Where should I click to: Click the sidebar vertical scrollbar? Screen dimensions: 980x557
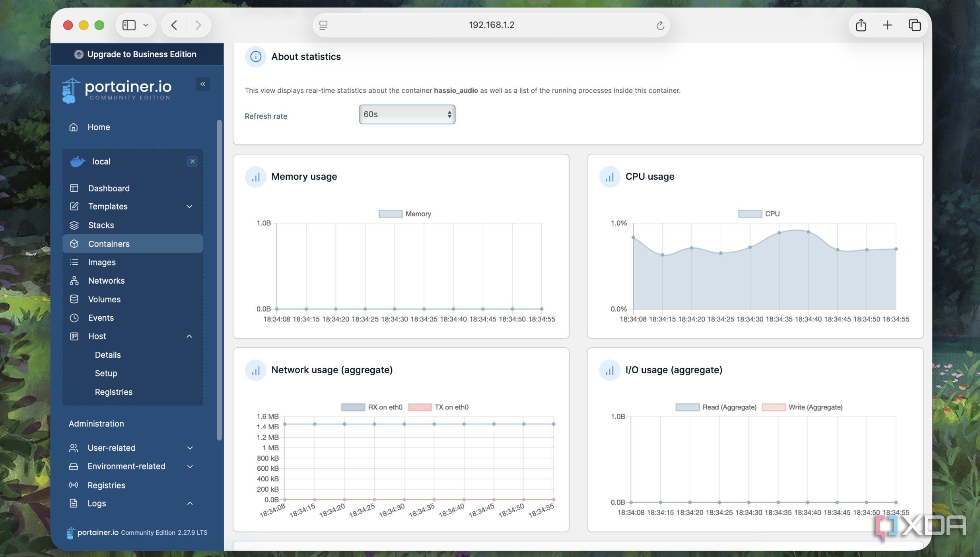click(219, 280)
